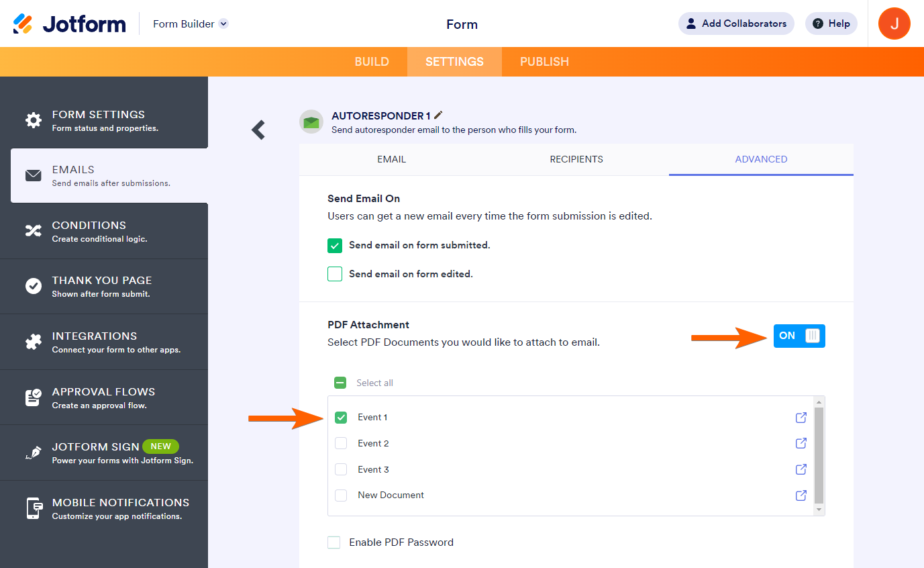924x568 pixels.
Task: Click the Form Settings gear icon
Action: click(33, 121)
